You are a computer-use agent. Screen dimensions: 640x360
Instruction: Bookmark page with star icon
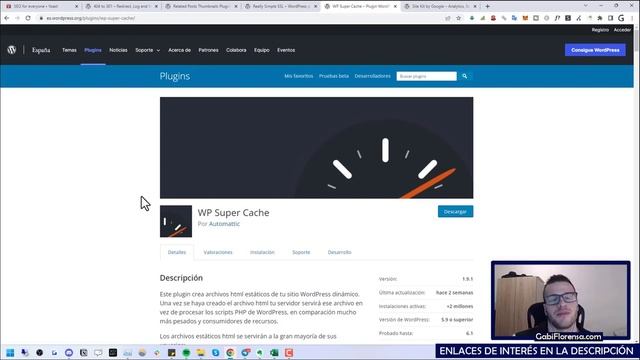(458, 18)
